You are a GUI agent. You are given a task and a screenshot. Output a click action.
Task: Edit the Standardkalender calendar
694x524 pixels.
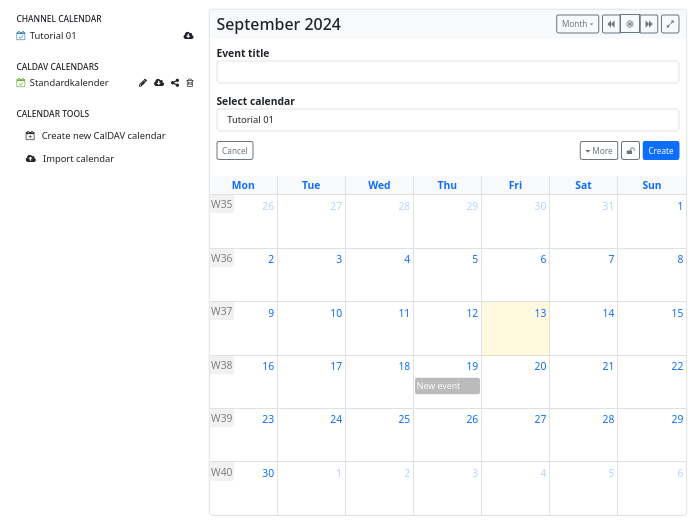point(143,83)
